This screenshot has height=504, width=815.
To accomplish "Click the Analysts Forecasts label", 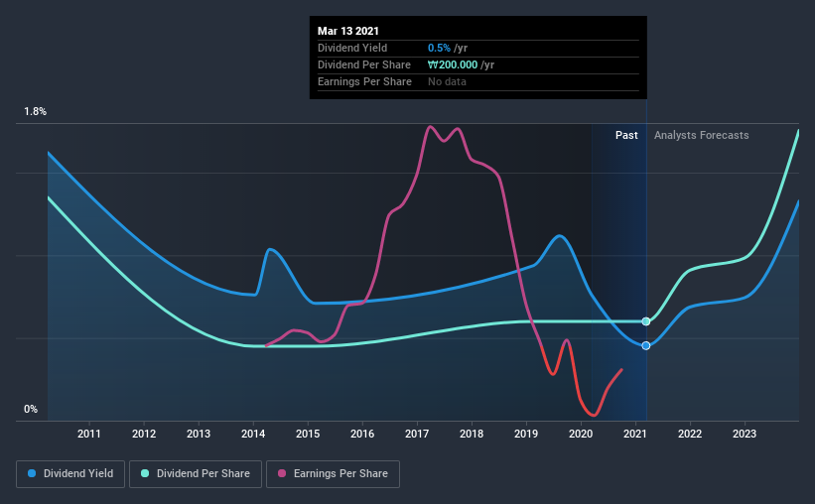I will [x=701, y=135].
